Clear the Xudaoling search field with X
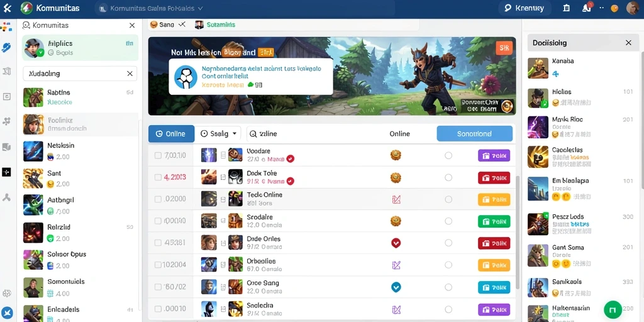The image size is (644, 322). (130, 74)
